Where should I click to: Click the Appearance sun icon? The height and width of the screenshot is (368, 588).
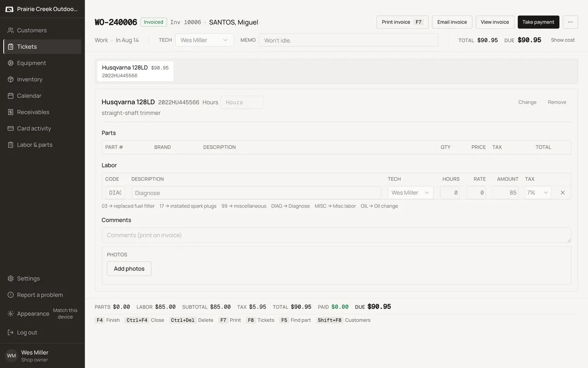click(11, 314)
